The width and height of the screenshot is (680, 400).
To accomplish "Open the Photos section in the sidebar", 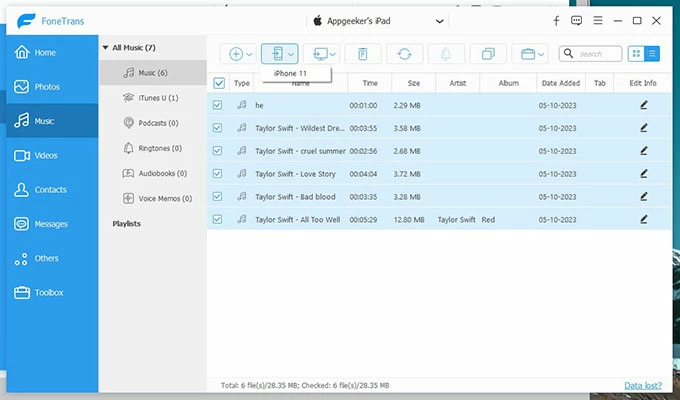I will click(x=48, y=87).
